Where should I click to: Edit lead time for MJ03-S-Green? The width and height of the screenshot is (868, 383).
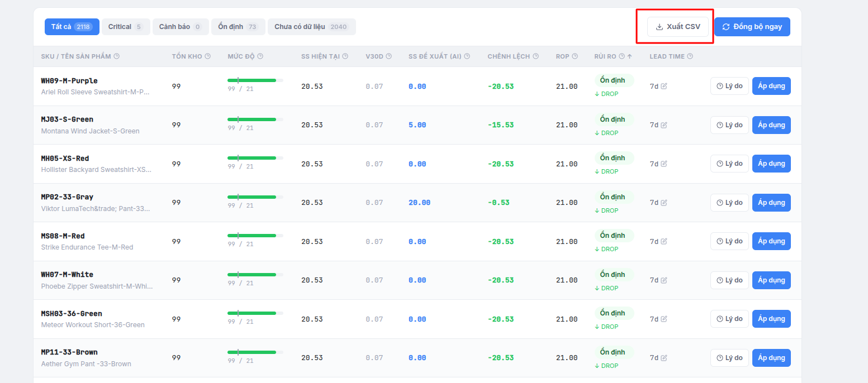(x=664, y=125)
